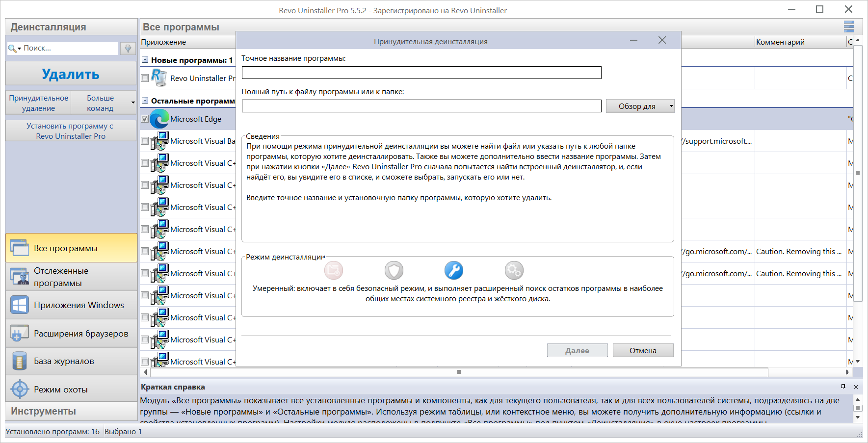Click the Microsoft Edge logo icon in list
The image size is (868, 443).
click(x=159, y=119)
